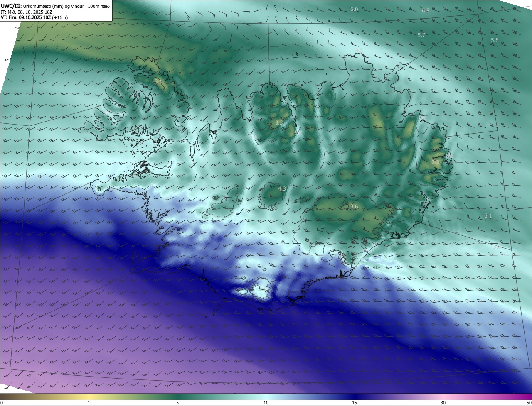Click the 3.1 value over the Westfjords
Viewport: 532px width, 406px height.
pyautogui.click(x=158, y=82)
